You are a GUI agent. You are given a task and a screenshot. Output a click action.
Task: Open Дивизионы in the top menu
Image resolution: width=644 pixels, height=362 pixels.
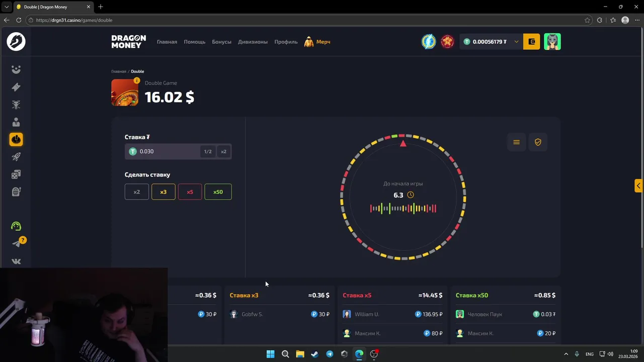click(x=253, y=42)
